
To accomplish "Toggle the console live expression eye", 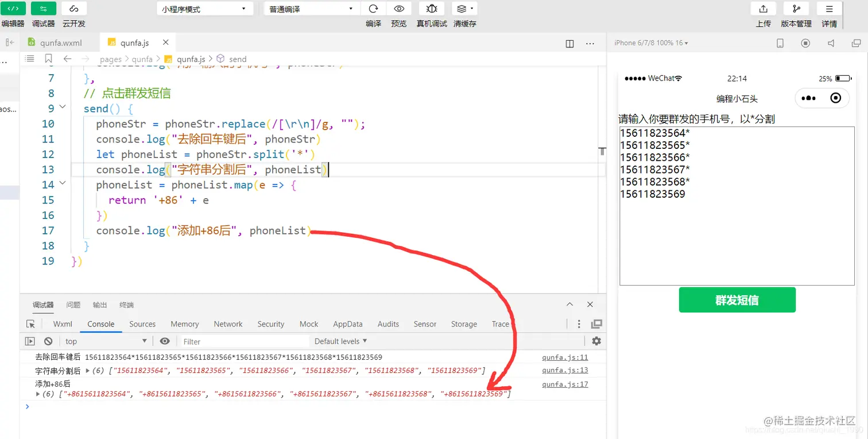I will 165,341.
